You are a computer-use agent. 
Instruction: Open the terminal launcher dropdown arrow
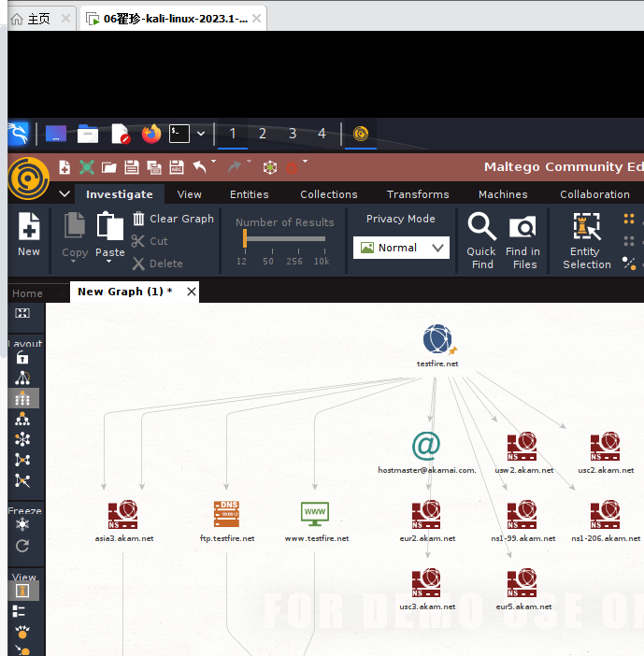pyautogui.click(x=201, y=134)
